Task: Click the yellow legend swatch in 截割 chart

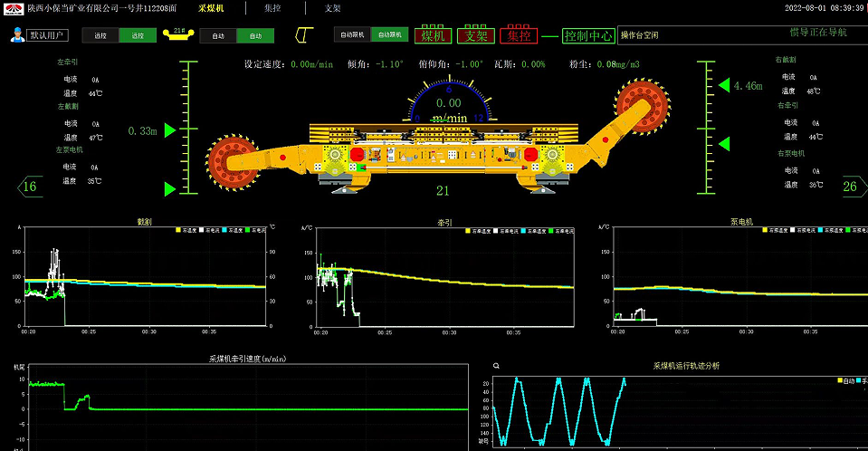Action: pos(178,230)
